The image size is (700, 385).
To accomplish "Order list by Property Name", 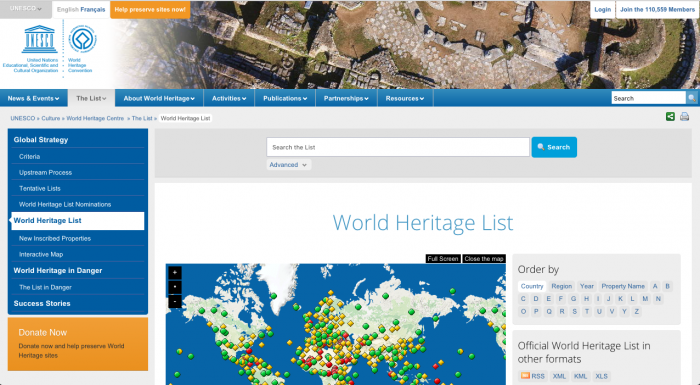I will (x=623, y=286).
